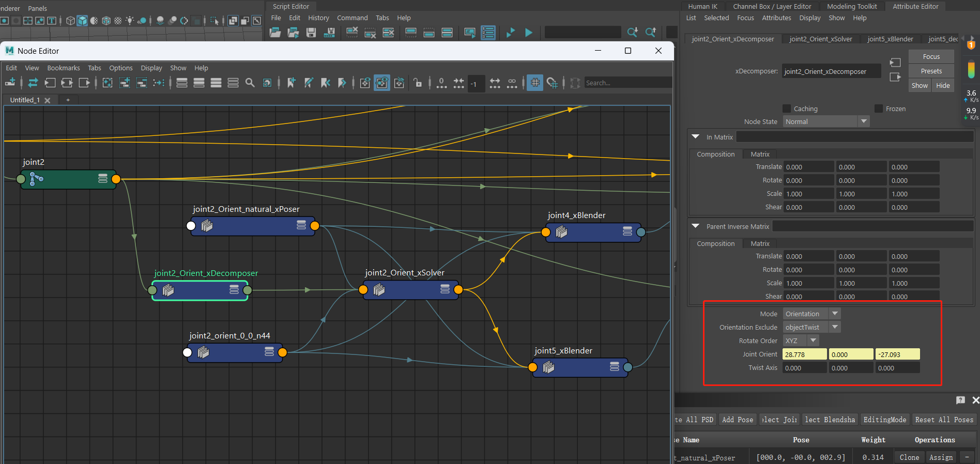Click the magnifier icon in Node Editor toolbar
This screenshot has width=980, height=464.
(250, 83)
